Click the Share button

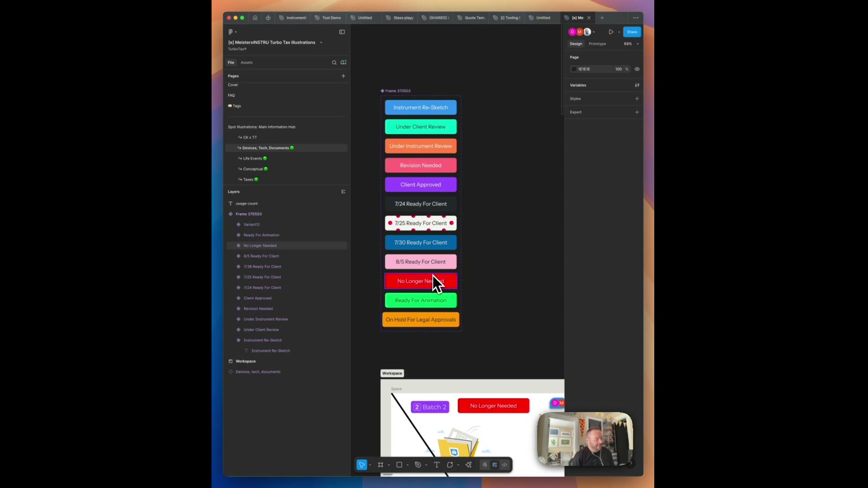point(632,32)
